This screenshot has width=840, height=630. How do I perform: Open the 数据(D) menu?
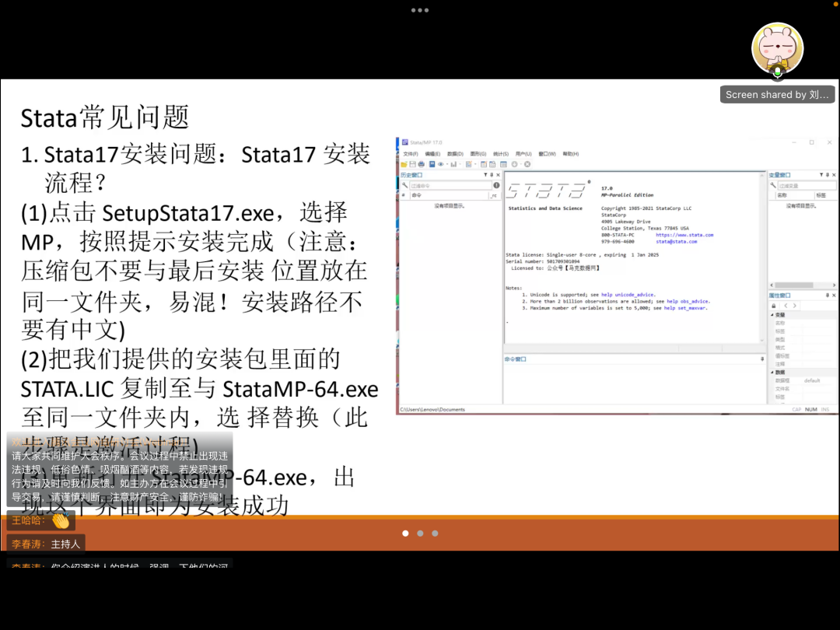[455, 154]
